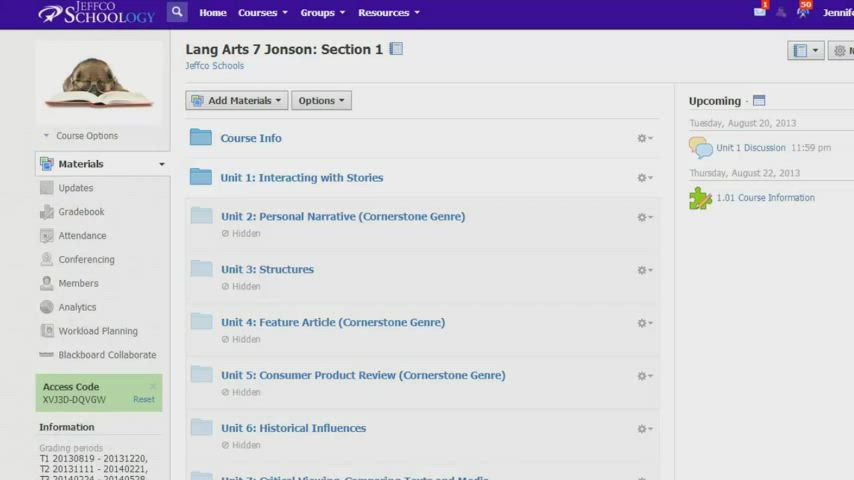This screenshot has height=480, width=854.
Task: Open the Courses menu in top navigation
Action: click(x=263, y=13)
